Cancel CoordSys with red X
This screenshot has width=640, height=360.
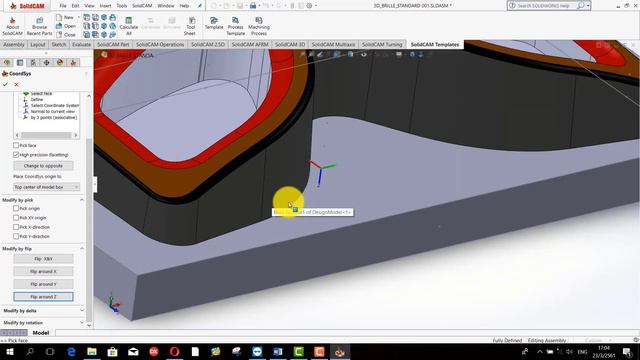tap(16, 84)
